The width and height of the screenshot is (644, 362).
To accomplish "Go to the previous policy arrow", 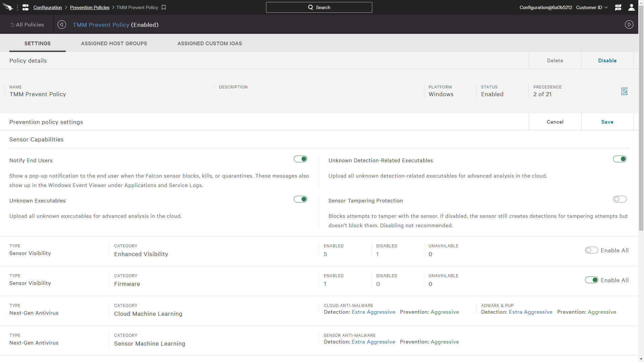I will pyautogui.click(x=62, y=24).
